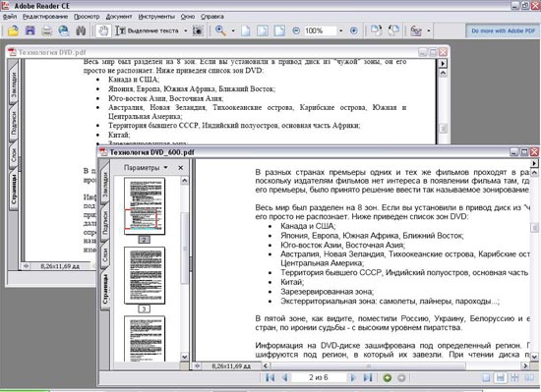The image size is (541, 392).
Task: Open the zoom percentage dropdown arrow
Action: point(341,31)
